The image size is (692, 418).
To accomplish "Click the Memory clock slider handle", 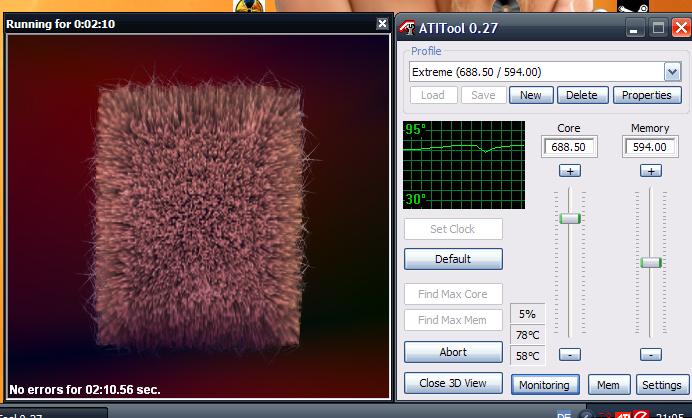I will pos(651,263).
